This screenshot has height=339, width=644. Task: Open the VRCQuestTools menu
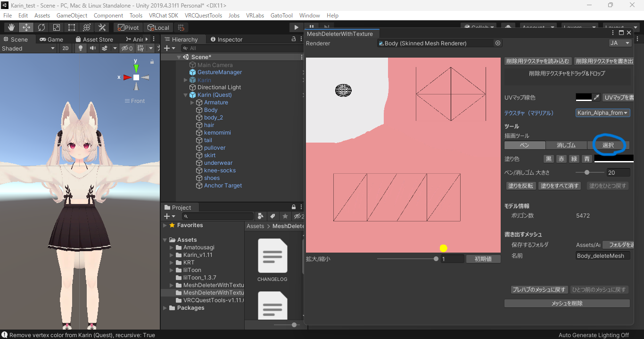203,16
